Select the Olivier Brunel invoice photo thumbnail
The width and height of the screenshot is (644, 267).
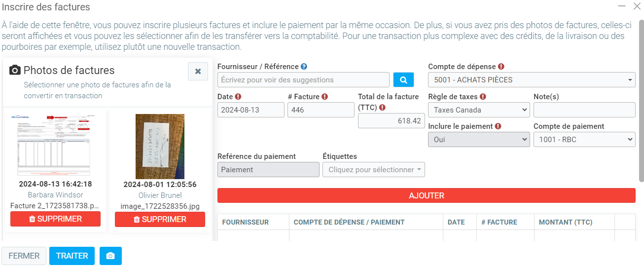click(160, 147)
